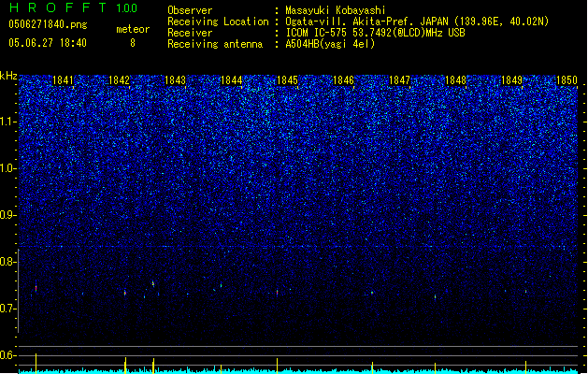The height and width of the screenshot is (374, 588).
Task: Click the meteor echo just before 1841
Action: [x=36, y=288]
